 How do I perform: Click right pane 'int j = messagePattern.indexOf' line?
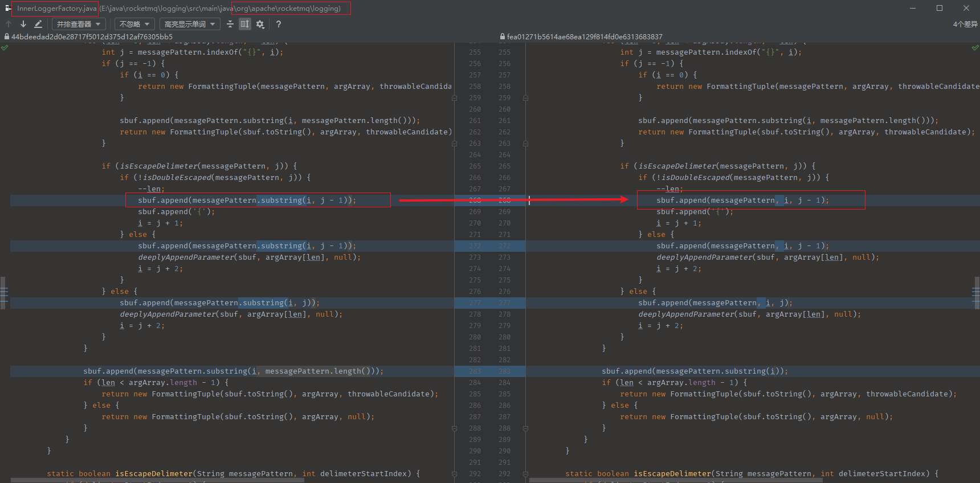(x=711, y=52)
